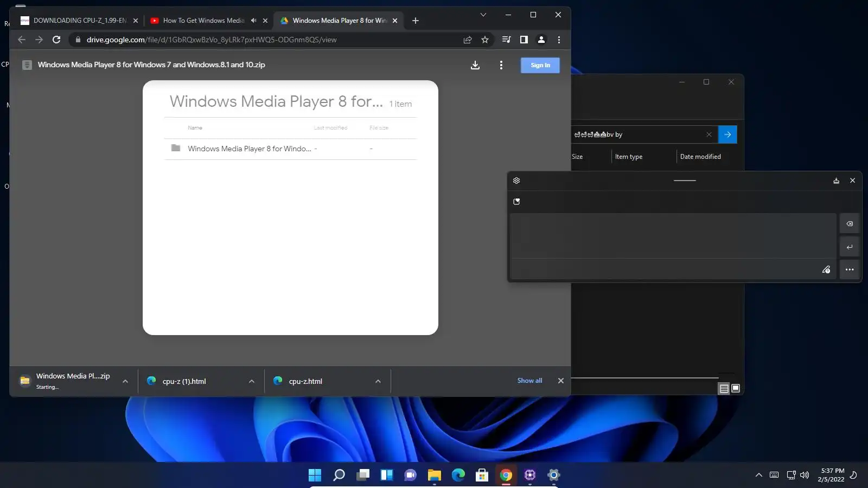The height and width of the screenshot is (488, 868).
Task: Open cpu-z.html download item
Action: pyautogui.click(x=306, y=381)
